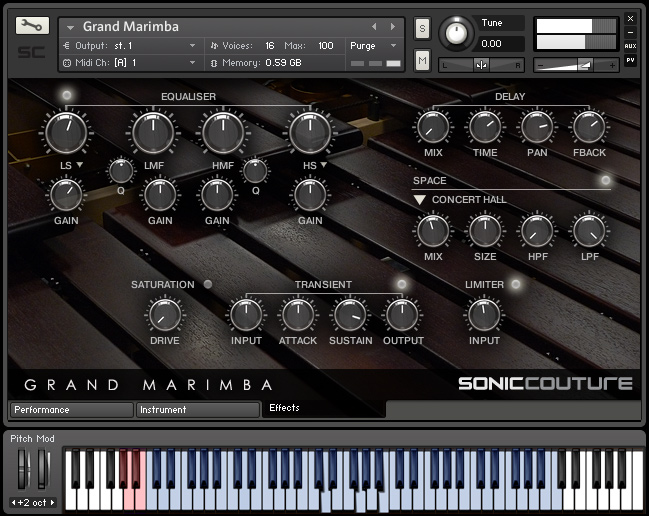649x516 pixels.
Task: Click the instrument name dropdown arrow
Action: point(70,28)
